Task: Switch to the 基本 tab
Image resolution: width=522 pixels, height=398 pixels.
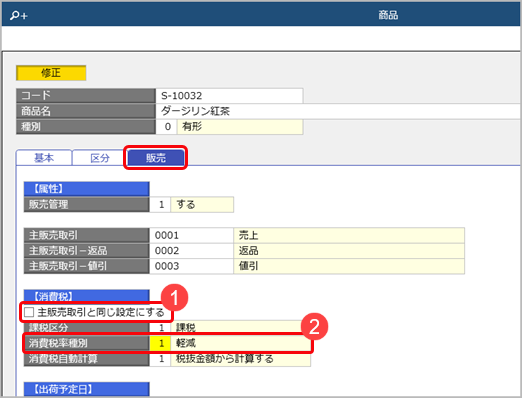Action: [44, 158]
